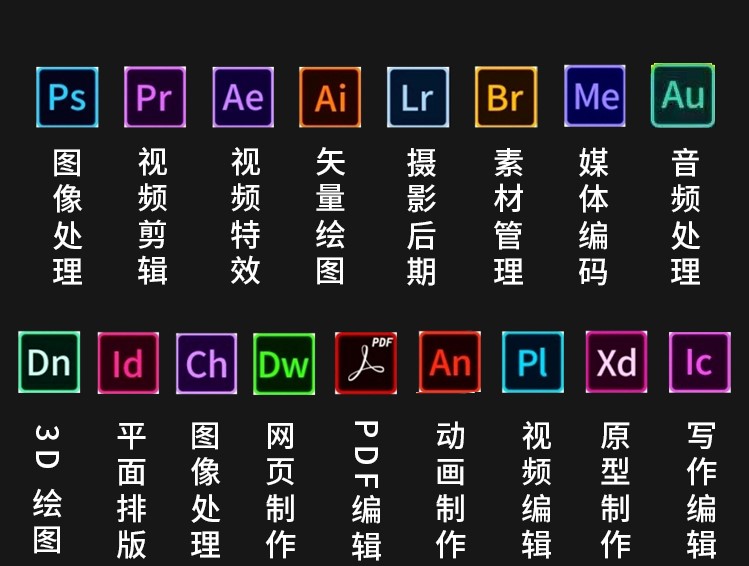Open the Prelude Pl icon
749x566 pixels.
(x=533, y=362)
